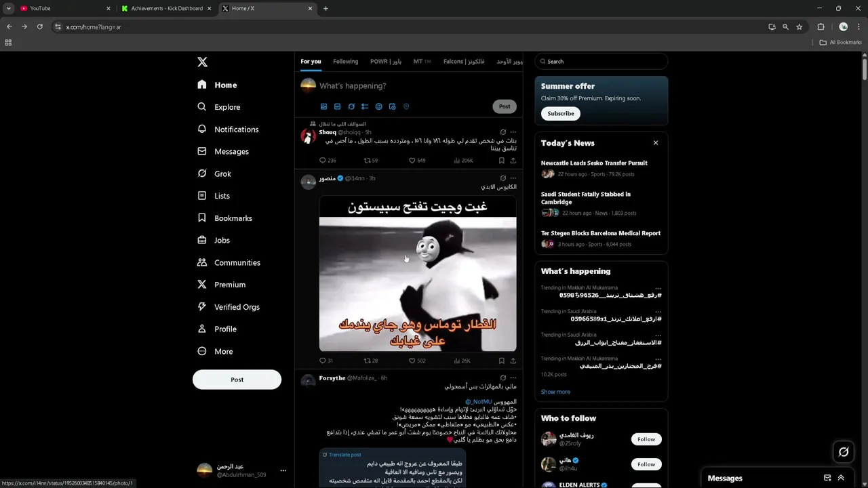Open the floating Grok button
The image size is (868, 488).
pyautogui.click(x=844, y=452)
